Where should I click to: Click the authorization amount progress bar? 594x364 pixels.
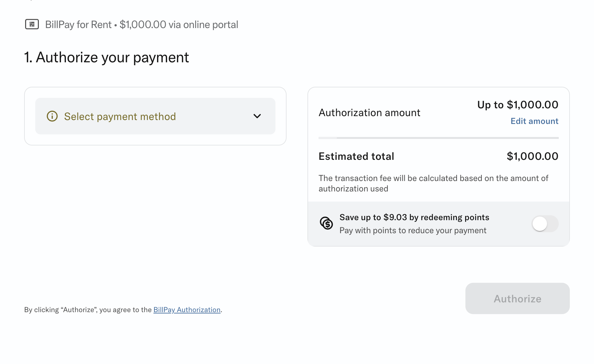click(438, 138)
